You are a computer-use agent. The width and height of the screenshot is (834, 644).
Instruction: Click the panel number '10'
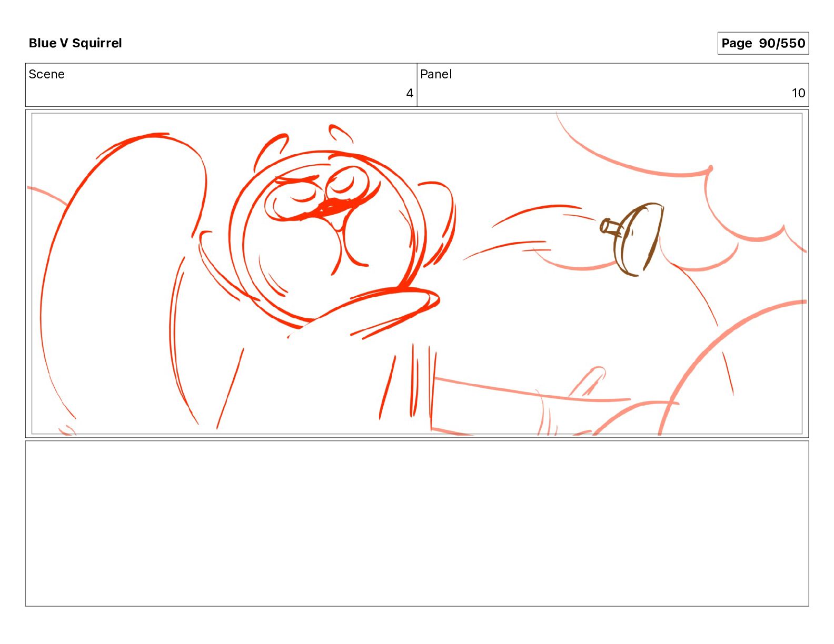798,94
